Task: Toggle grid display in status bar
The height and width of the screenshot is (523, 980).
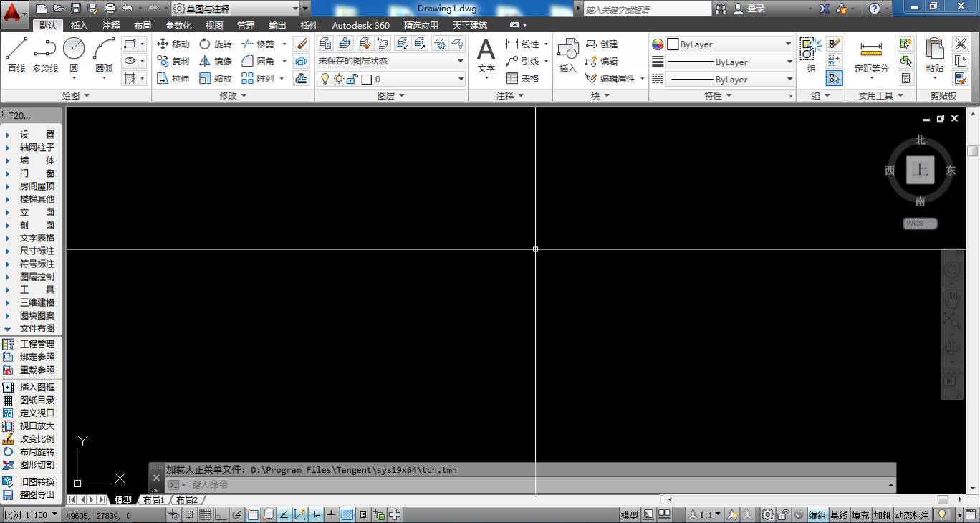Action: point(205,514)
